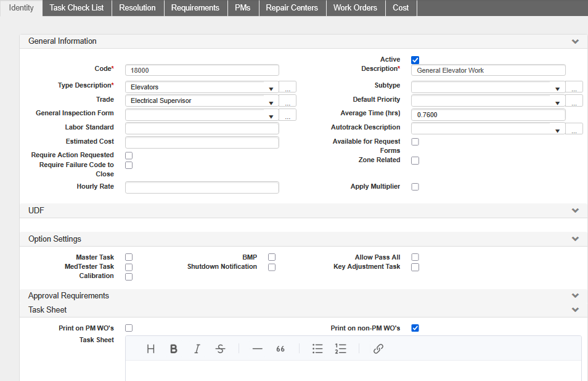This screenshot has height=381, width=588.
Task: Switch to the Task Check List tab
Action: click(77, 8)
